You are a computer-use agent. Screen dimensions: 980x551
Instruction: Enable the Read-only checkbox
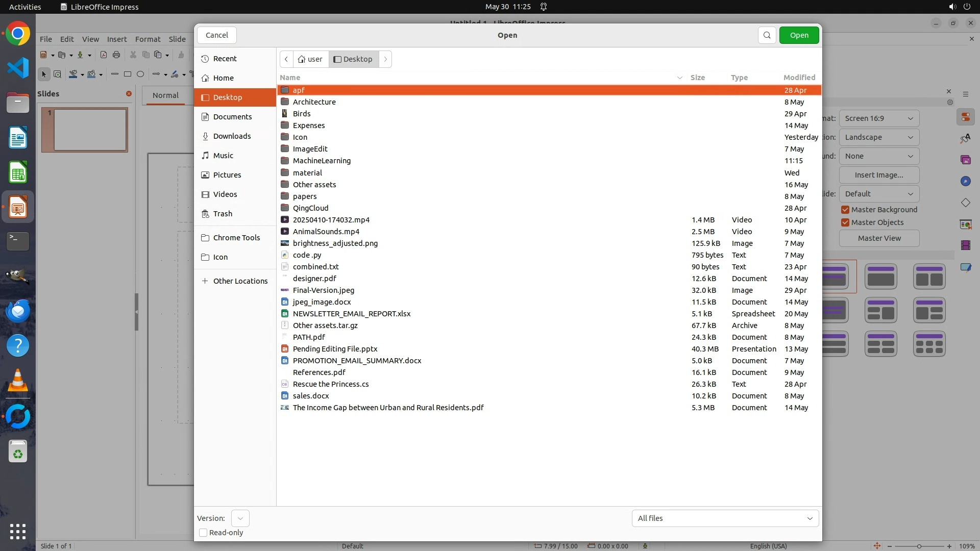203,533
